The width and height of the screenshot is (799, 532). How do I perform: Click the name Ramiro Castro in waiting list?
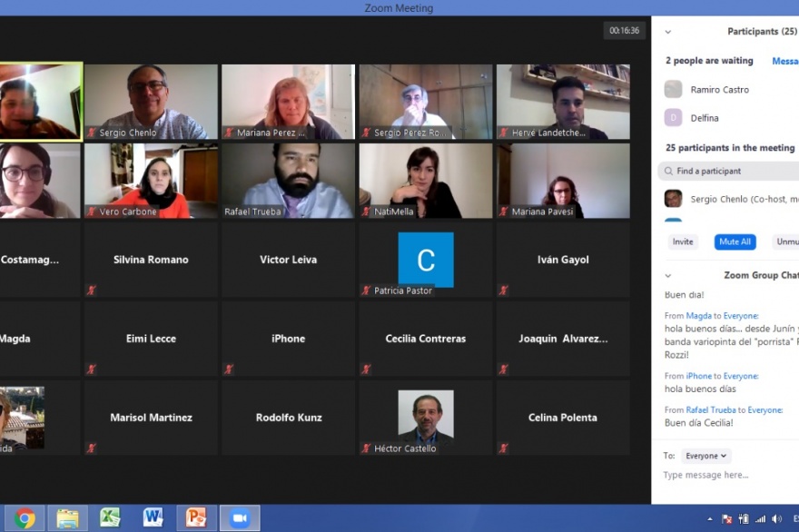pyautogui.click(x=719, y=90)
